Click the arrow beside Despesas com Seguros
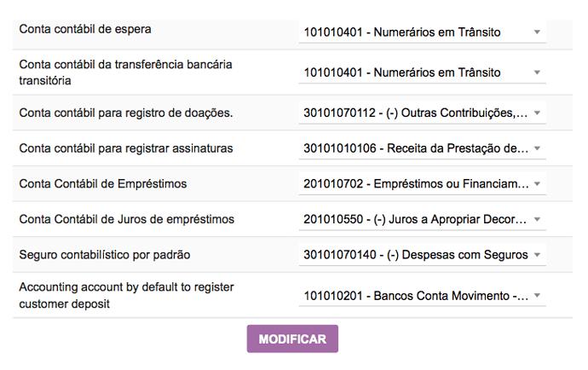The image size is (588, 370). point(537,255)
